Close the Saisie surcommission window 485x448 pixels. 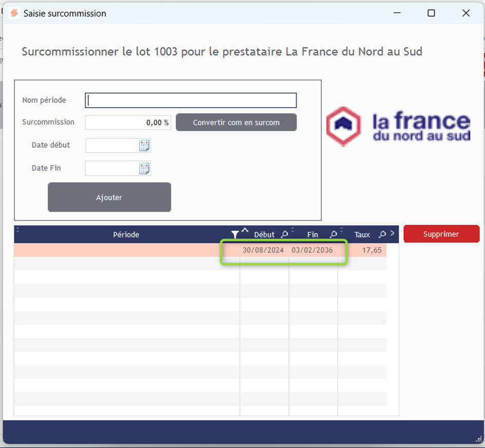[x=466, y=13]
